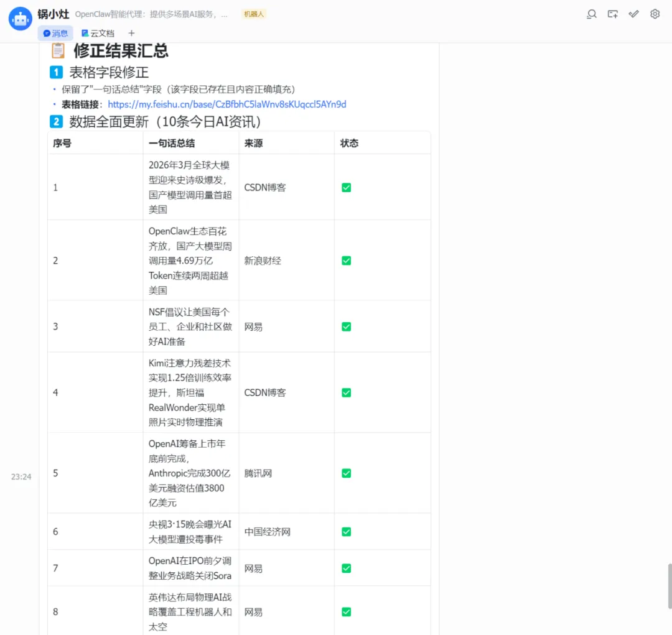Viewport: 672px width, 635px height.
Task: Switch to the 消息 tab
Action: pyautogui.click(x=56, y=34)
